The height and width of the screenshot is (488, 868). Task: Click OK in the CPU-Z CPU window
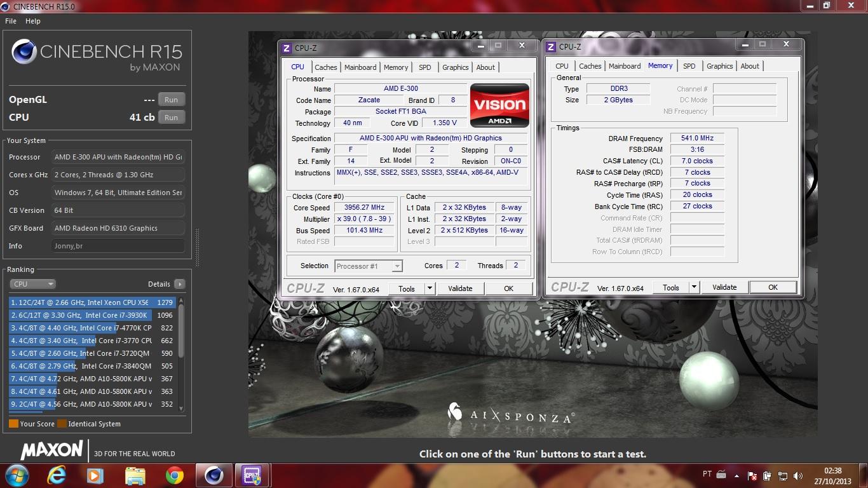[x=508, y=288]
